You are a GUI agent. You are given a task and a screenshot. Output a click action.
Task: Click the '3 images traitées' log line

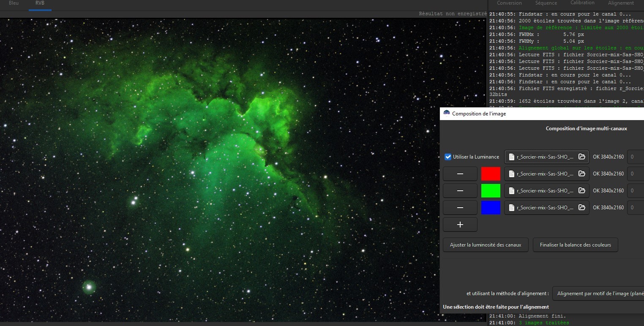[529, 323]
